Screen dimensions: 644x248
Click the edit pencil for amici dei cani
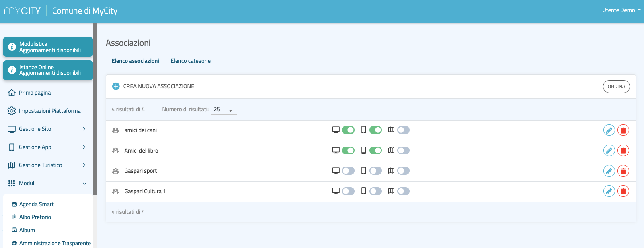pyautogui.click(x=609, y=130)
